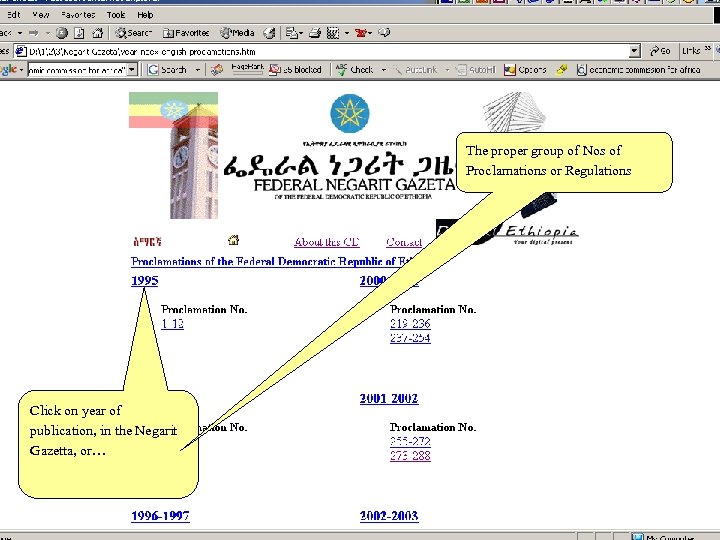Screen dimensions: 720x540
Task: Click the Refresh page icon
Action: (79, 33)
